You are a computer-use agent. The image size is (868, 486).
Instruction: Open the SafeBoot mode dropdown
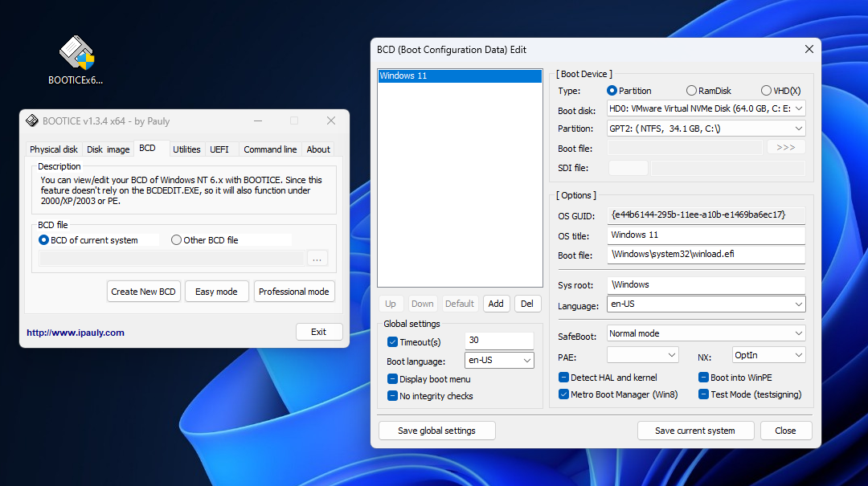pyautogui.click(x=706, y=333)
